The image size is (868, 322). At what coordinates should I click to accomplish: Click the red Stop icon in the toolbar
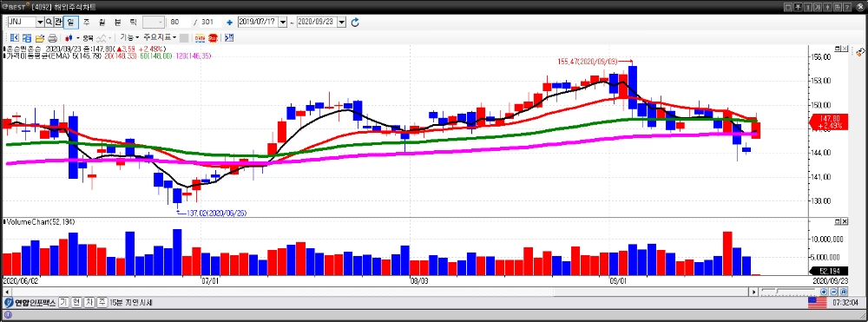(x=214, y=37)
